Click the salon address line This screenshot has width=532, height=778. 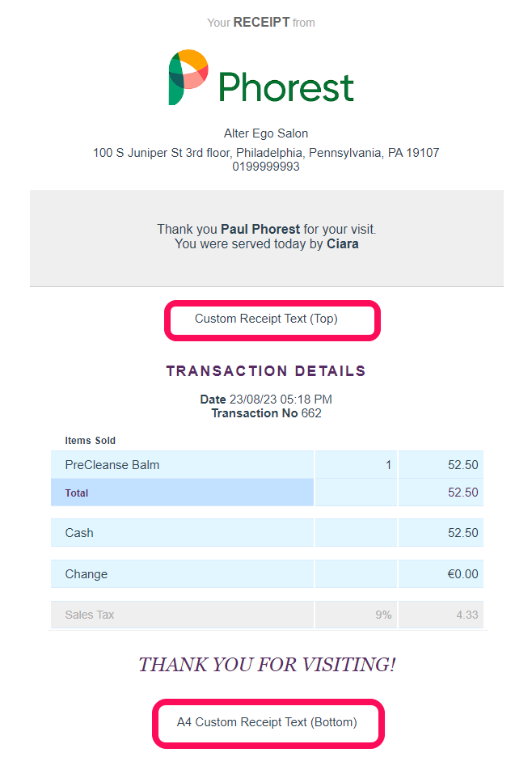(x=266, y=152)
